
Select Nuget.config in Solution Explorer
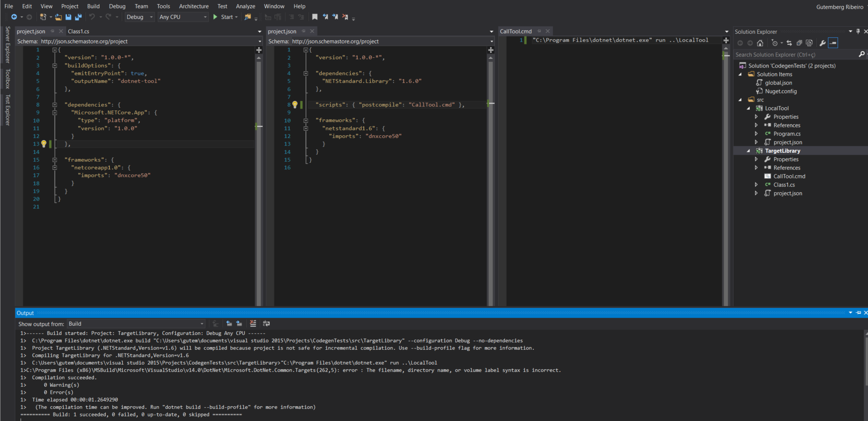[x=780, y=91]
